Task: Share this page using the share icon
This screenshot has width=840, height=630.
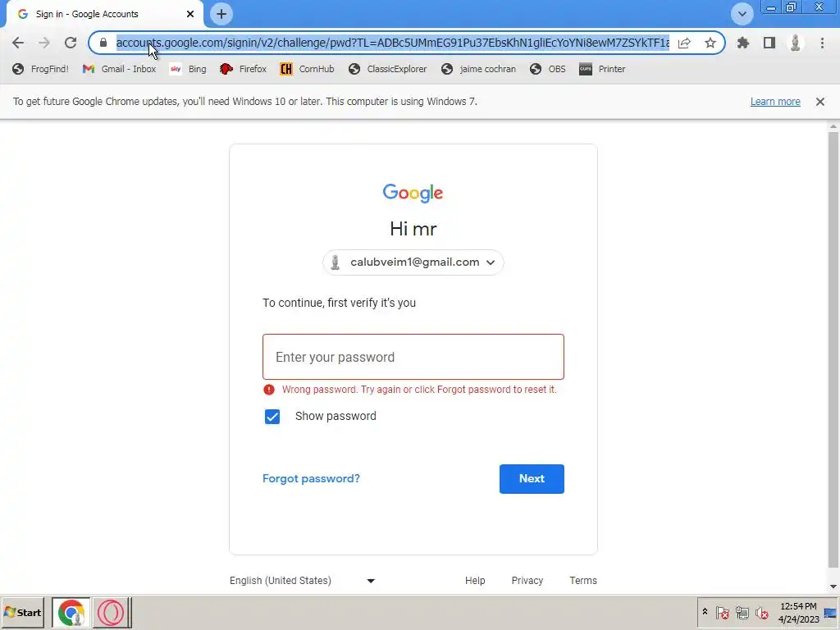Action: pos(684,43)
